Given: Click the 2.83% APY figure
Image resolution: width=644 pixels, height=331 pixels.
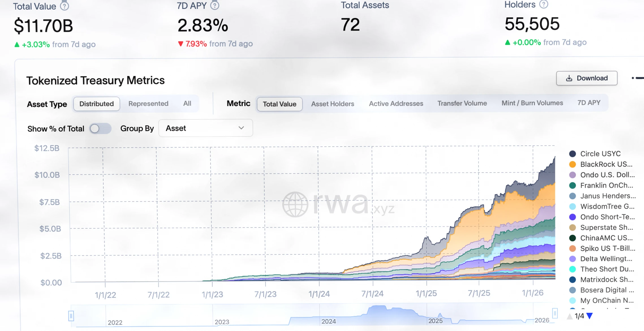Looking at the screenshot, I should 203,25.
